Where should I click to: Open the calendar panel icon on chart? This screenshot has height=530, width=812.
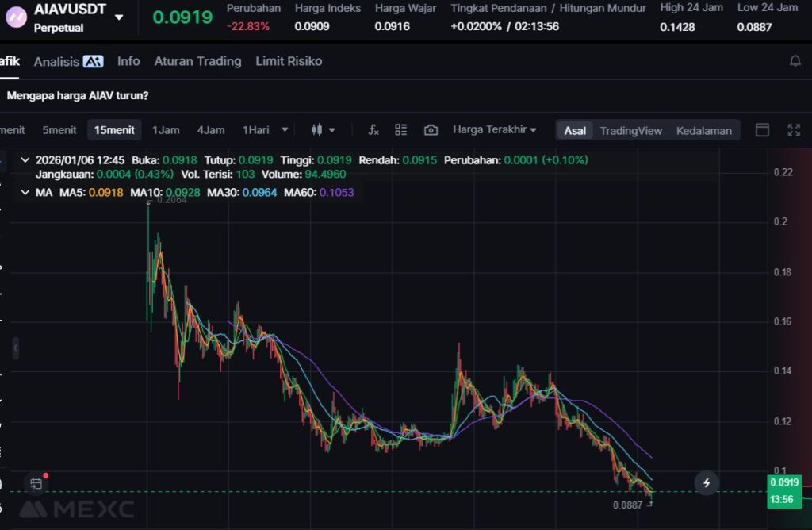click(x=36, y=482)
